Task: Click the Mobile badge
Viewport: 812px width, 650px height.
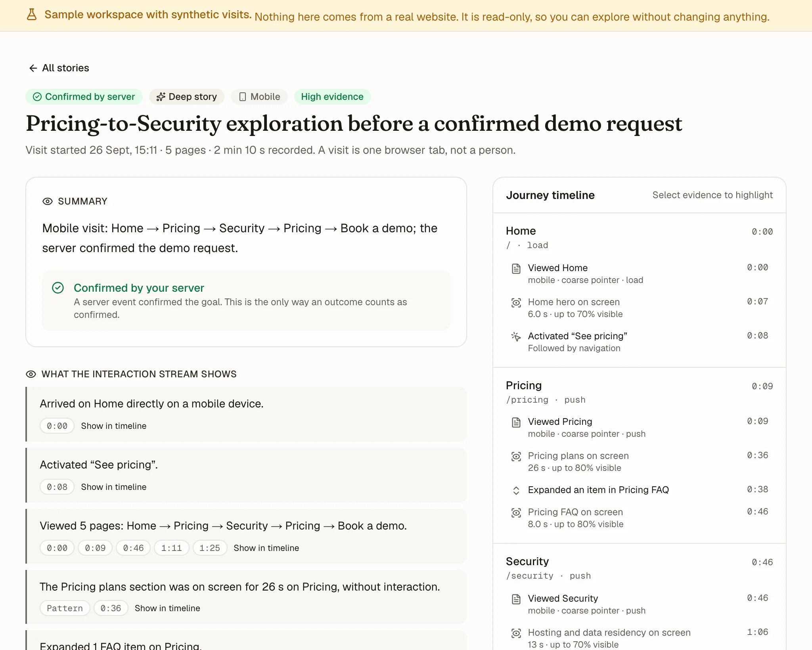Action: 259,97
